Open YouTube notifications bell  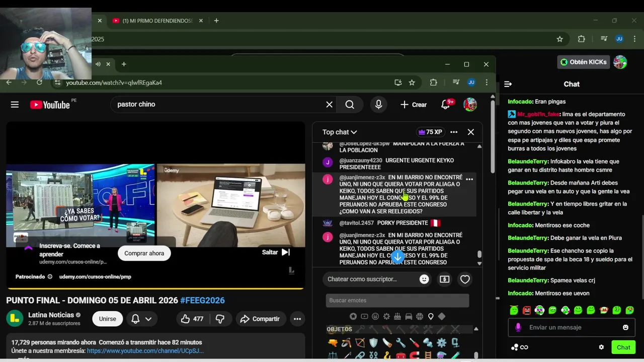[x=446, y=105]
